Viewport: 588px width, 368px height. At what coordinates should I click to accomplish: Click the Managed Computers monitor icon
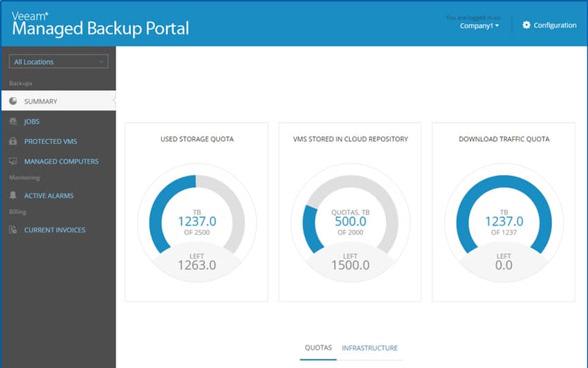pos(13,161)
